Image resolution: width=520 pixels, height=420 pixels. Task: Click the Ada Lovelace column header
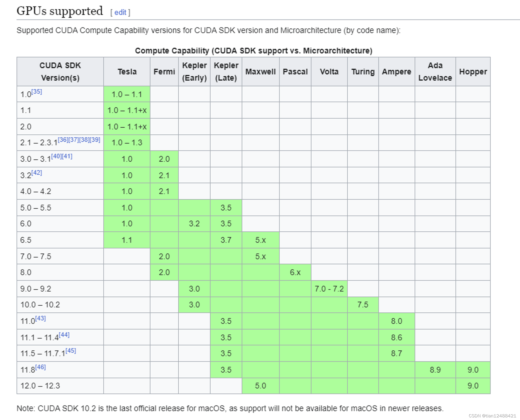click(435, 72)
